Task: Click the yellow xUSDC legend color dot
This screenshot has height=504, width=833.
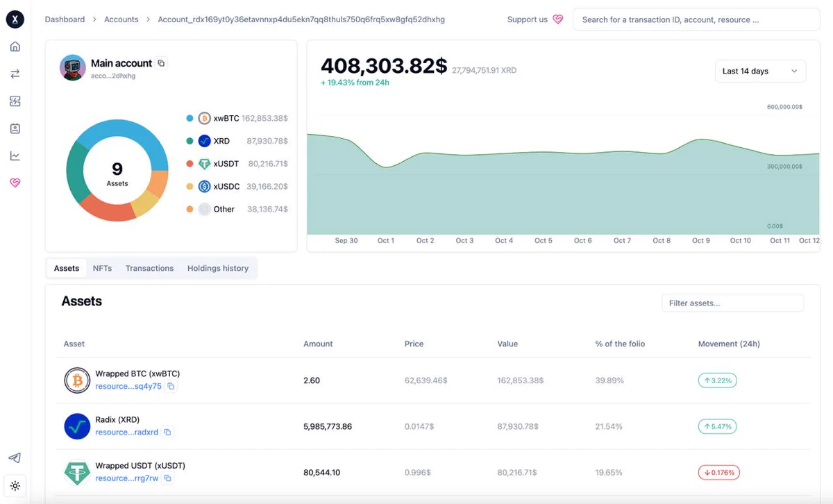Action: click(190, 186)
